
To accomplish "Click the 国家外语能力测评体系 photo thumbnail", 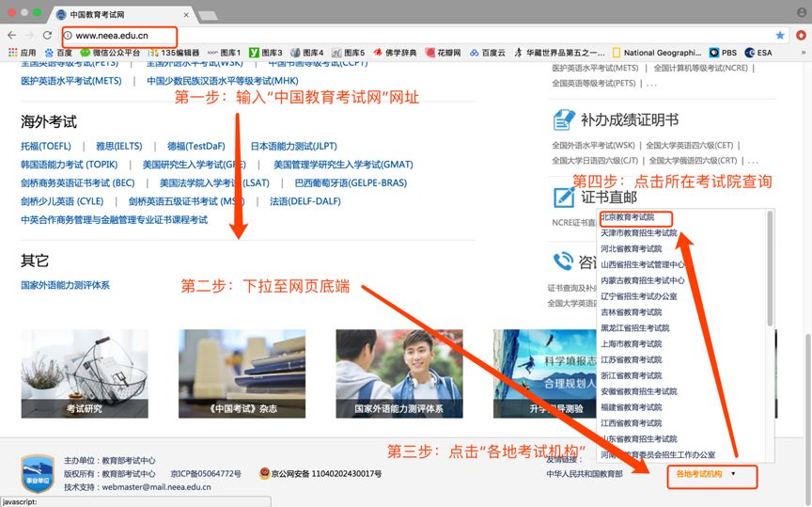I will tap(399, 373).
